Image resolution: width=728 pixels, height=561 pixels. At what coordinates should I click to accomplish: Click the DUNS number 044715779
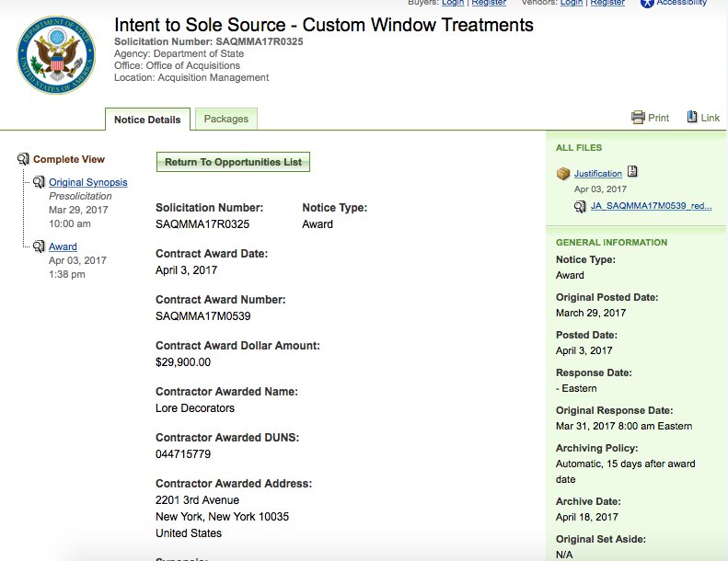click(x=183, y=453)
